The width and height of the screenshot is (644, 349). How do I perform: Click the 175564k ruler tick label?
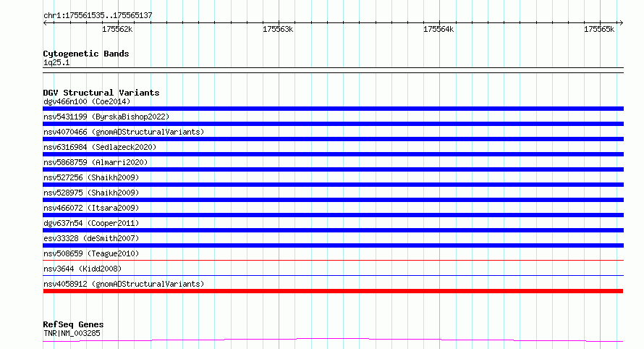[x=438, y=29]
